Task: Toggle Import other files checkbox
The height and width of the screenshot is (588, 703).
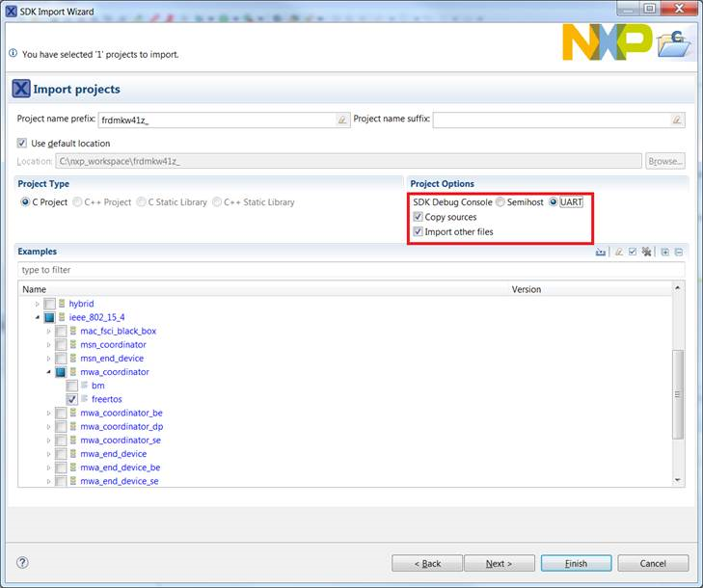Action: tap(418, 231)
